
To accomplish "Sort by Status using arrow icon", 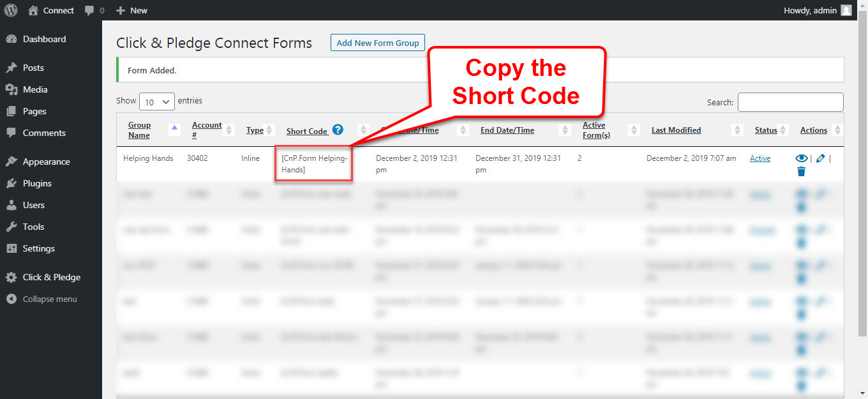I will click(x=783, y=130).
